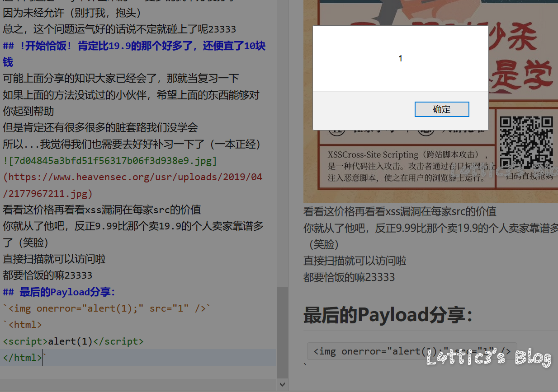This screenshot has width=558, height=392.
Task: Click the "`<html>" line in editor
Action: point(23,325)
